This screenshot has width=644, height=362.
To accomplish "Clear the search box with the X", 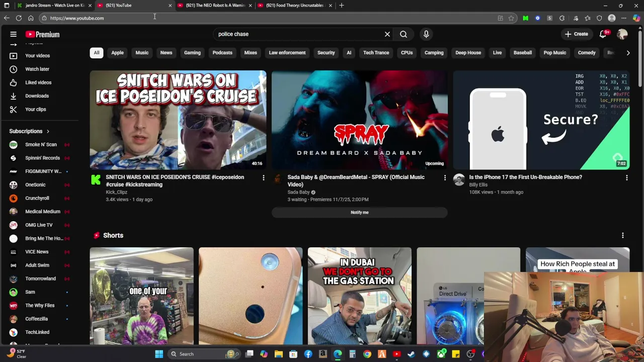I will point(387,34).
